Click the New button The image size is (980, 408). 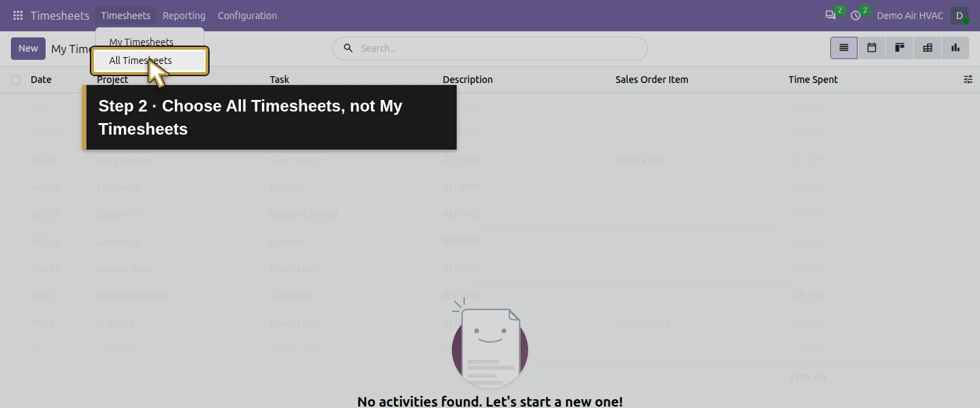28,48
